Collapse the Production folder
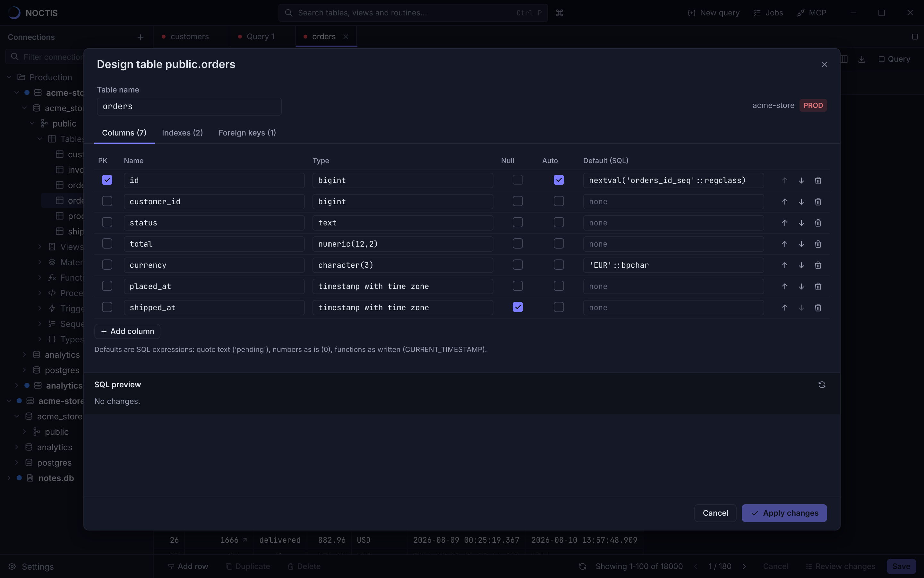Screen dimensions: 924x578 [x=9, y=77]
